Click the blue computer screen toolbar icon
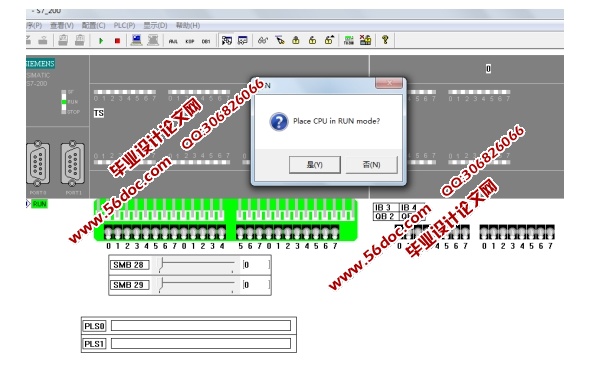This screenshot has width=613, height=383. click(x=136, y=40)
